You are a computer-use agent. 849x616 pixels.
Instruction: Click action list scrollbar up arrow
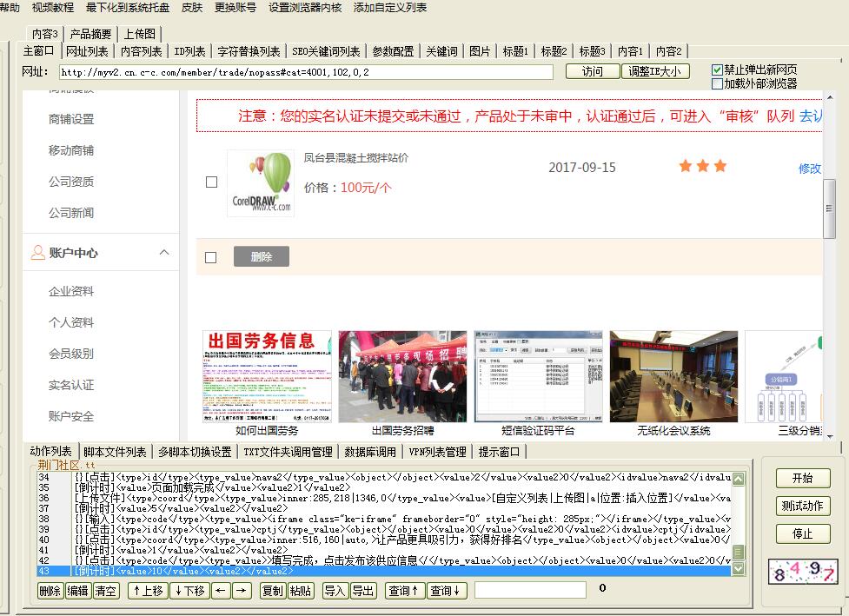[738, 479]
